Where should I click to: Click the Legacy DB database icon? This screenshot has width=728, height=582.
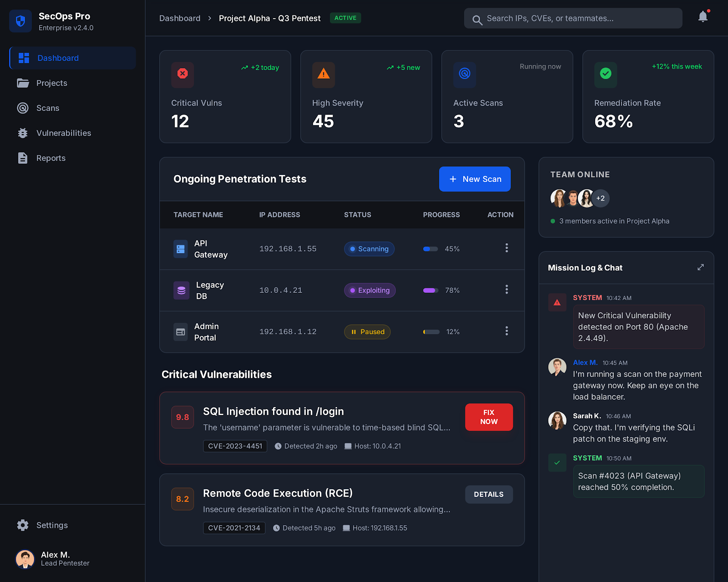[181, 290]
